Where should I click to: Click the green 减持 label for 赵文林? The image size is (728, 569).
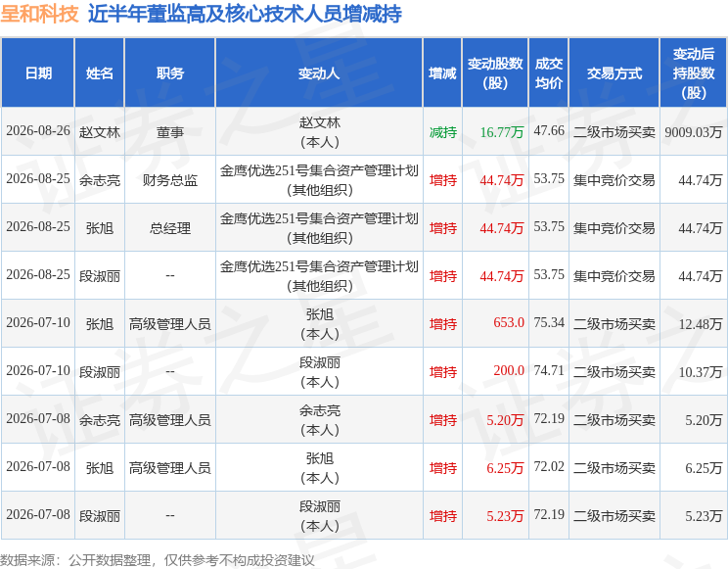tap(443, 132)
